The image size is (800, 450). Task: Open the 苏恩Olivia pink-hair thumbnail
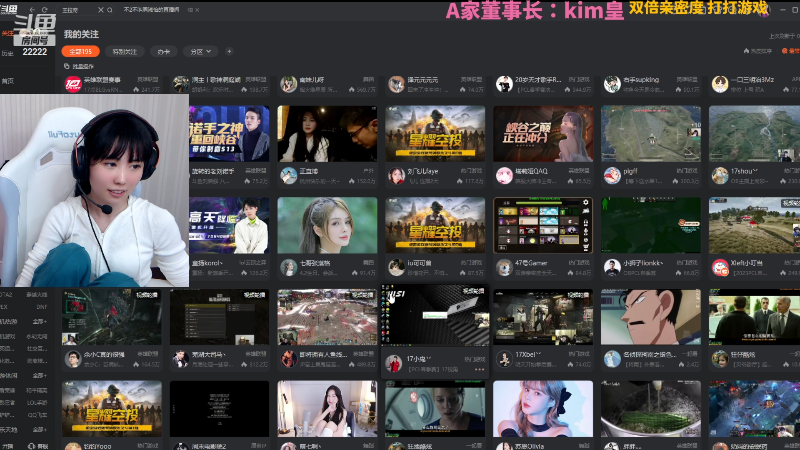[x=543, y=409]
